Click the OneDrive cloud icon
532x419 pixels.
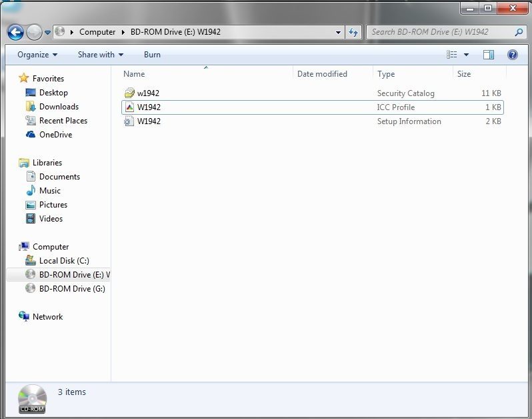coord(31,135)
